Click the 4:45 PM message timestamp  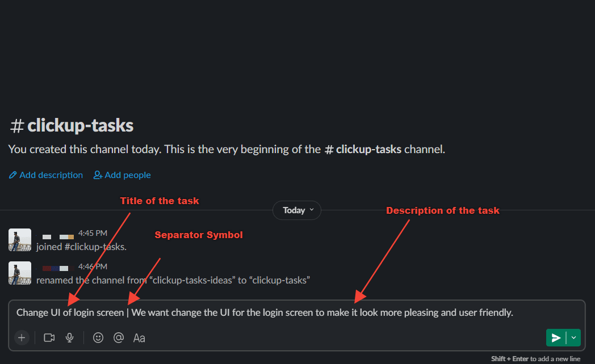pos(93,234)
